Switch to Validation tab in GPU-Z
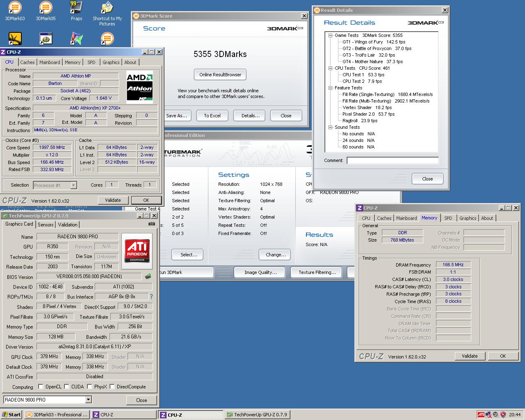525x420 pixels. point(68,225)
